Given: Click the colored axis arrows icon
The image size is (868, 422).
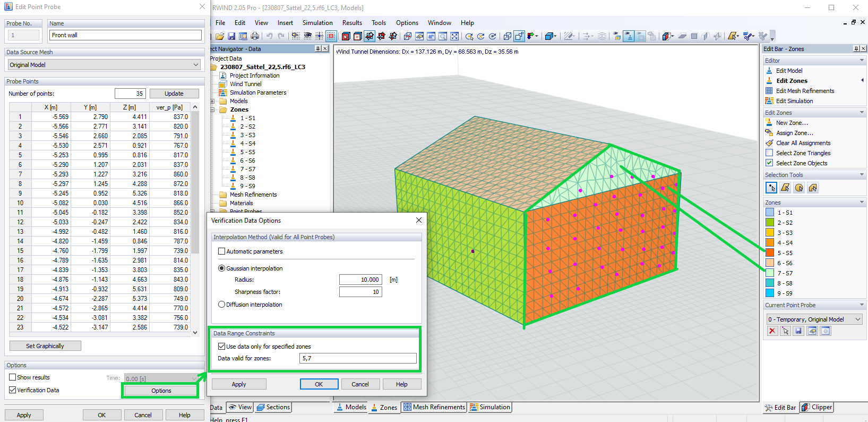Looking at the screenshot, I should (x=531, y=36).
